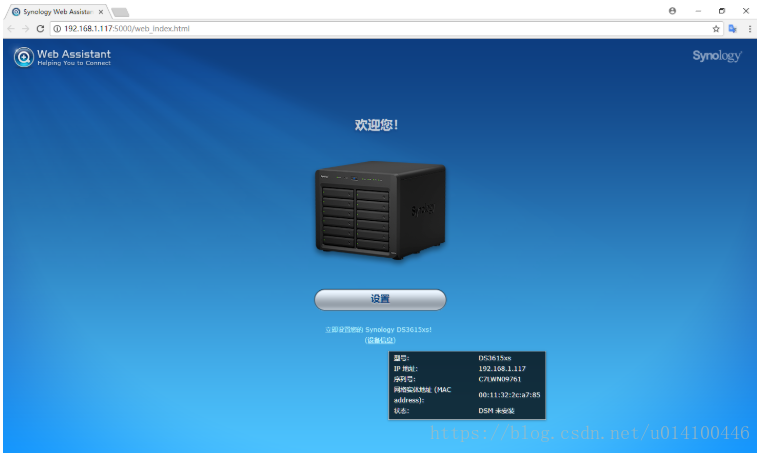761x453 pixels.
Task: Click MAC address 00:11:32:2c:a7:85
Action: click(509, 395)
